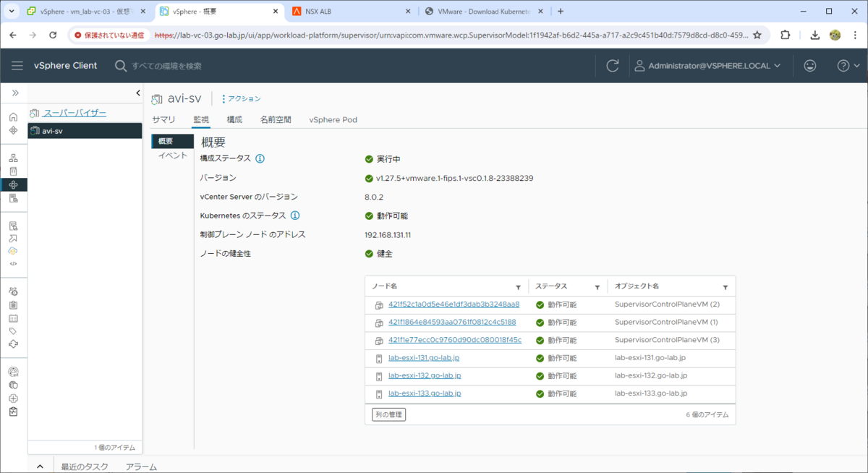Image resolution: width=868 pixels, height=473 pixels.
Task: Click the 列の管理 button
Action: [x=389, y=414]
